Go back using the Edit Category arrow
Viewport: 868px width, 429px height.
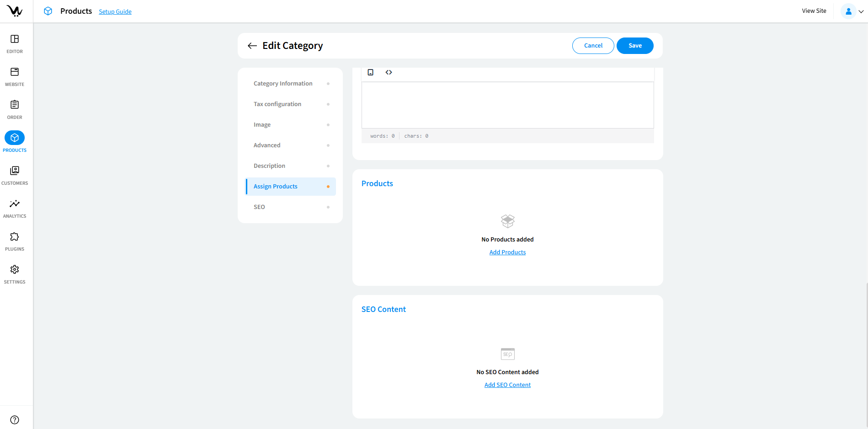pos(252,46)
